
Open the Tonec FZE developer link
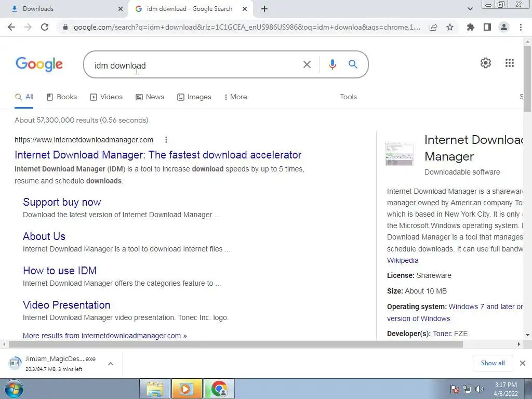(x=450, y=334)
